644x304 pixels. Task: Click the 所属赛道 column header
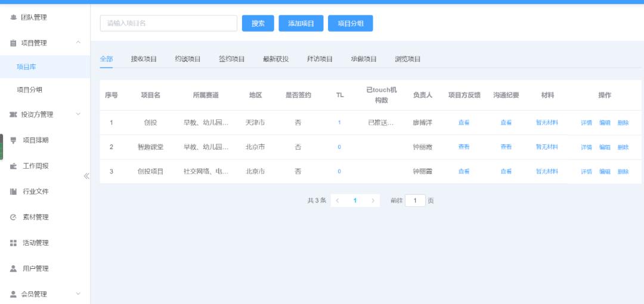[206, 95]
